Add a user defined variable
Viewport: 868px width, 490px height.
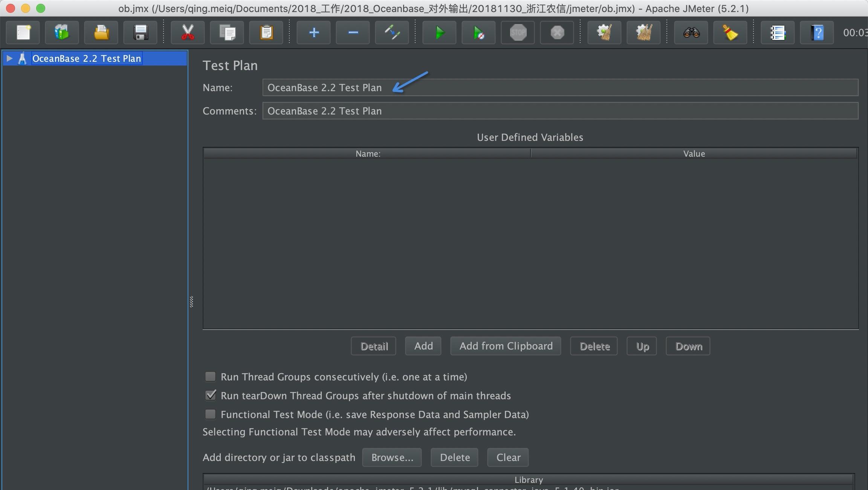[x=423, y=346]
